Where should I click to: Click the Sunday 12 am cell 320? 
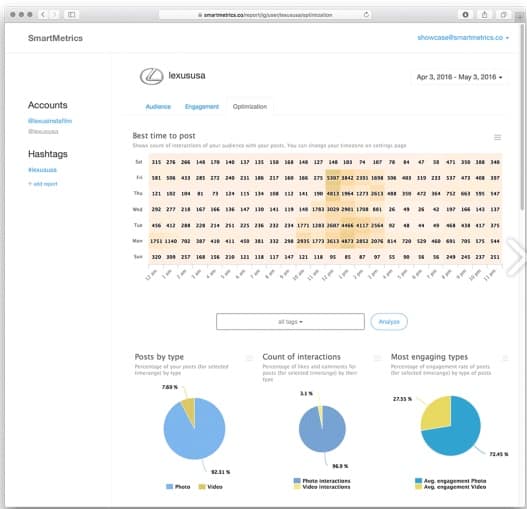[156, 257]
